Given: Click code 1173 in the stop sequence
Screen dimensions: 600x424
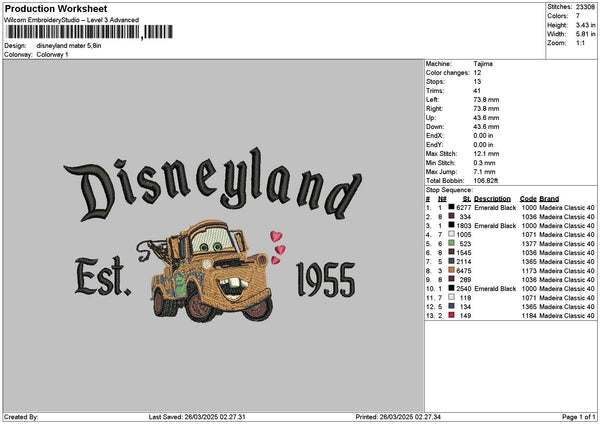Looking at the screenshot, I should pyautogui.click(x=529, y=271).
